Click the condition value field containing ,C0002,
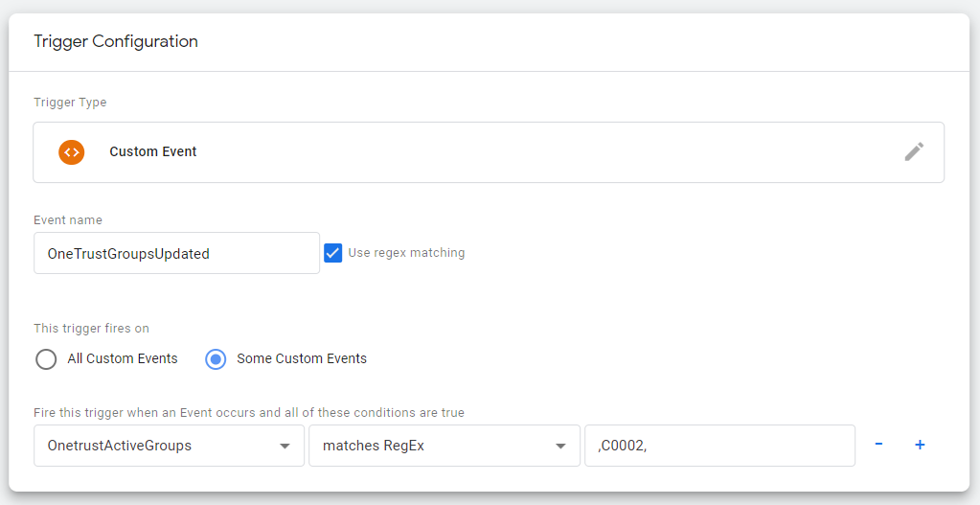 [x=718, y=446]
